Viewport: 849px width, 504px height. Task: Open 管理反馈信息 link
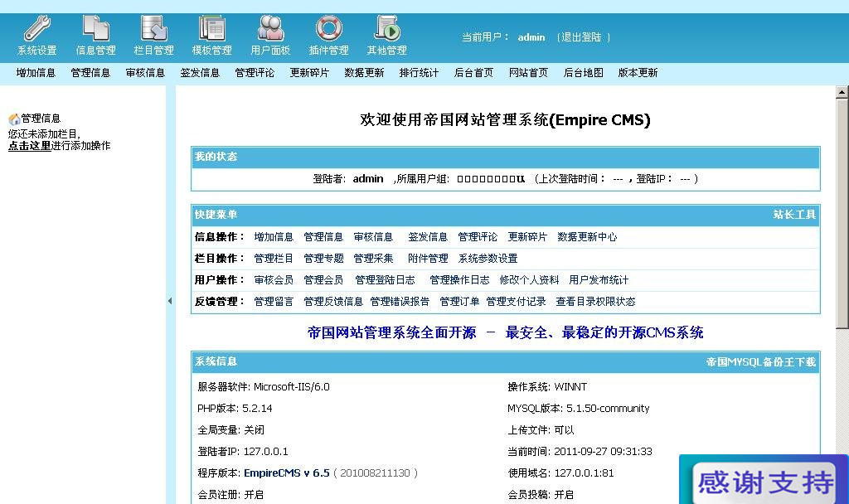coord(333,302)
